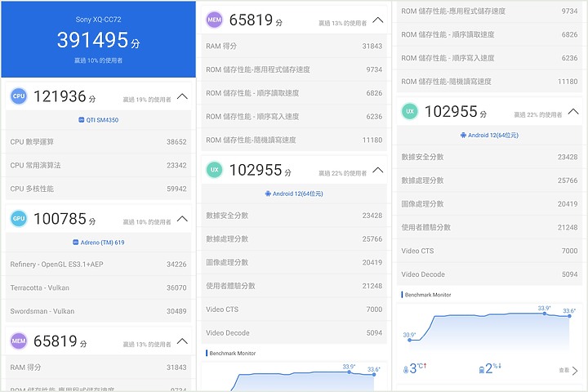The image size is (588, 392).
Task: Select 數據安全分數 23428 row in right panel
Action: [x=489, y=157]
